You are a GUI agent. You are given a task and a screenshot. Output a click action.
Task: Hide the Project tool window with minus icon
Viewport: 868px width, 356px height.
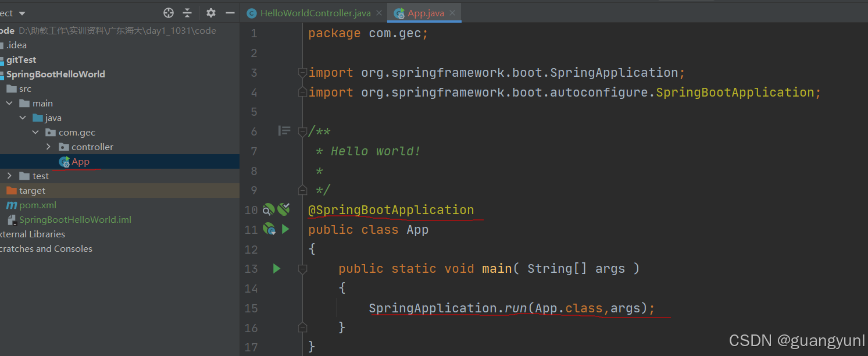pyautogui.click(x=230, y=12)
